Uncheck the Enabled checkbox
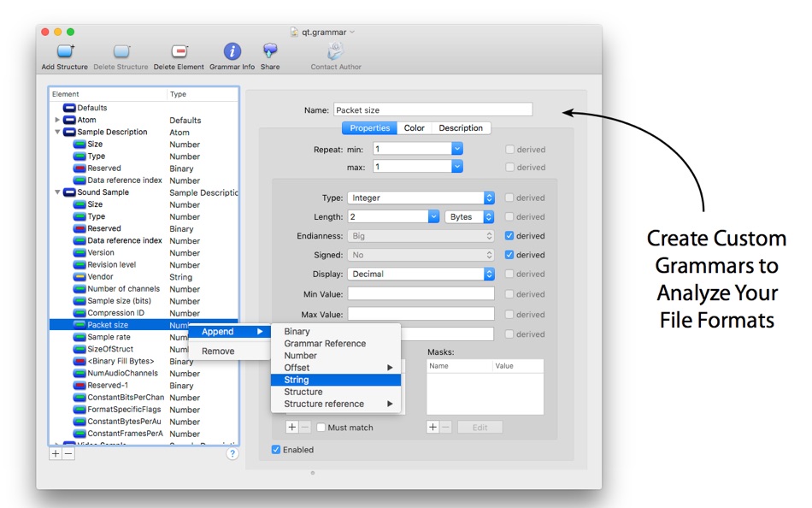812x508 pixels. [x=275, y=449]
